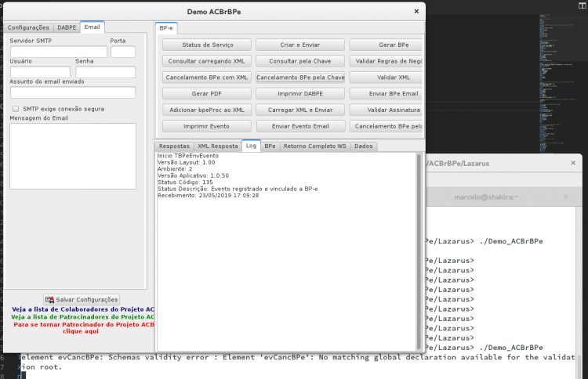Click the Ambiente: 2 log line
This screenshot has width=588, height=379.
[x=175, y=169]
